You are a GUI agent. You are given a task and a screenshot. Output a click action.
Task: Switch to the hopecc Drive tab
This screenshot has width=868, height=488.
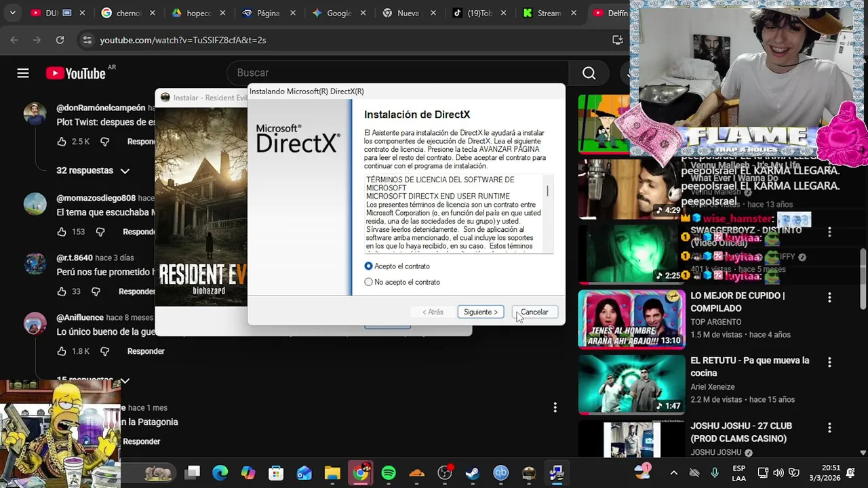(199, 13)
